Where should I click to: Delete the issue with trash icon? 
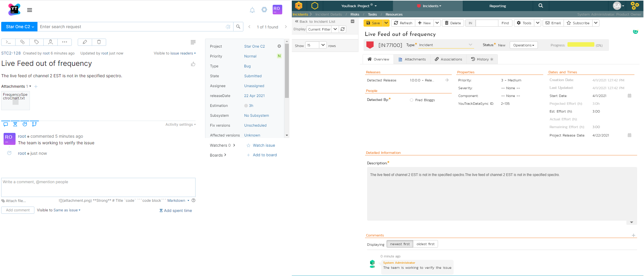[x=99, y=42]
